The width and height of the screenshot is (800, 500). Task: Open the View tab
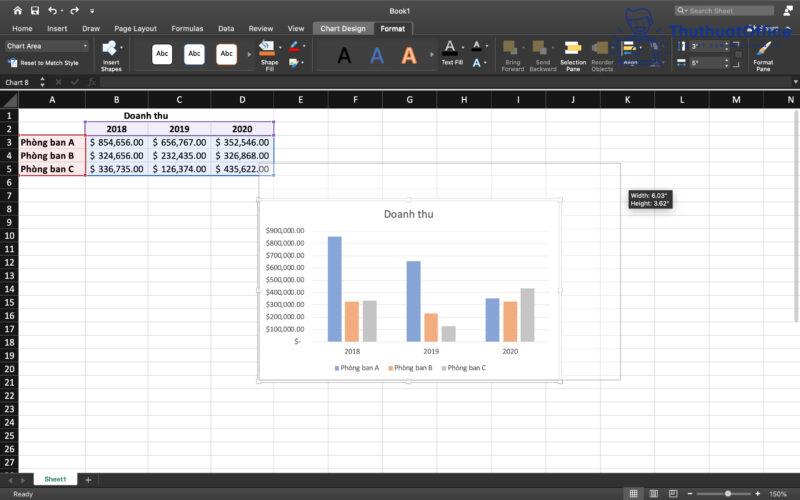pos(296,29)
